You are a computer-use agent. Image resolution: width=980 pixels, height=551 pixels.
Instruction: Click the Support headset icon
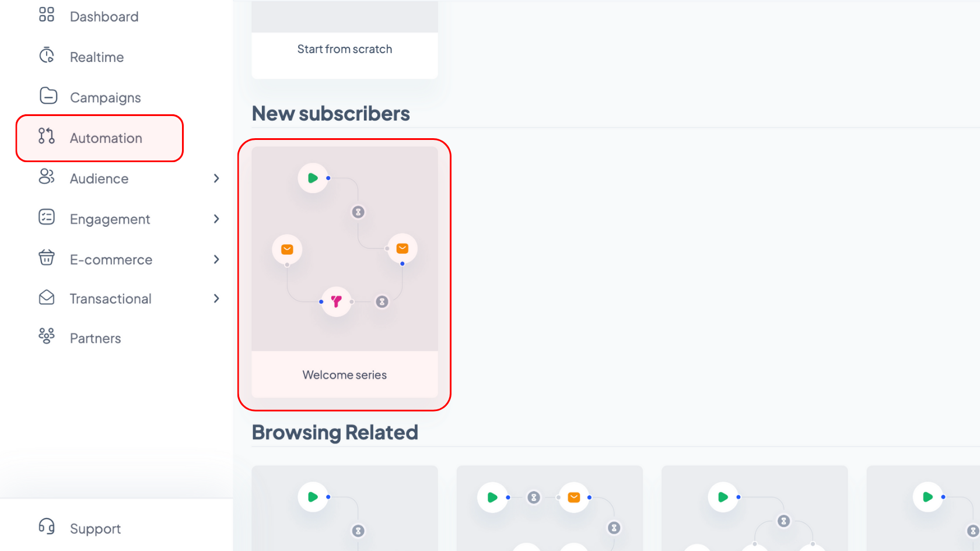(x=47, y=527)
